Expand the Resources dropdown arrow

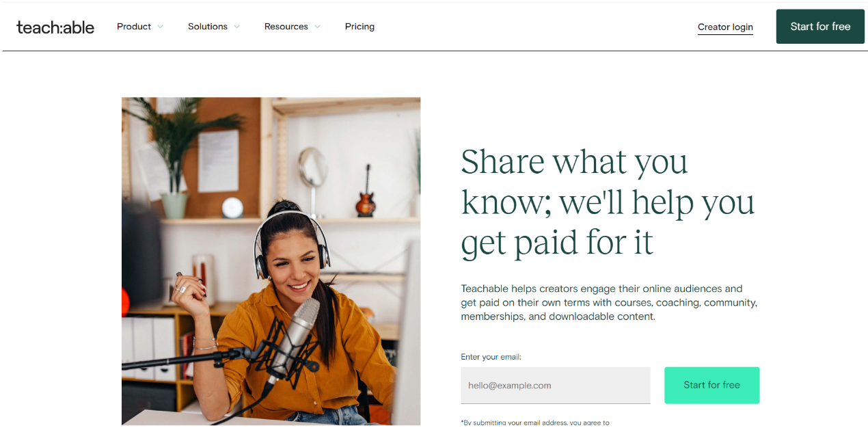(317, 27)
